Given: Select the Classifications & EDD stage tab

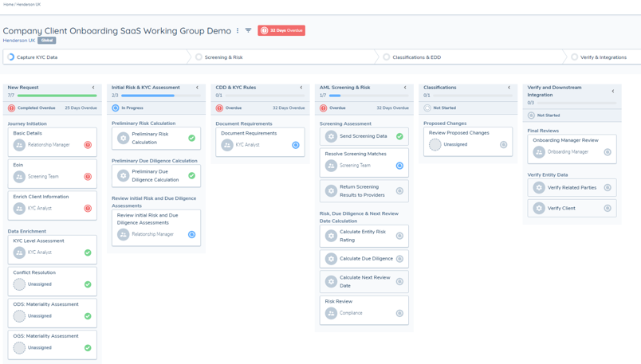Looking at the screenshot, I should tap(470, 57).
